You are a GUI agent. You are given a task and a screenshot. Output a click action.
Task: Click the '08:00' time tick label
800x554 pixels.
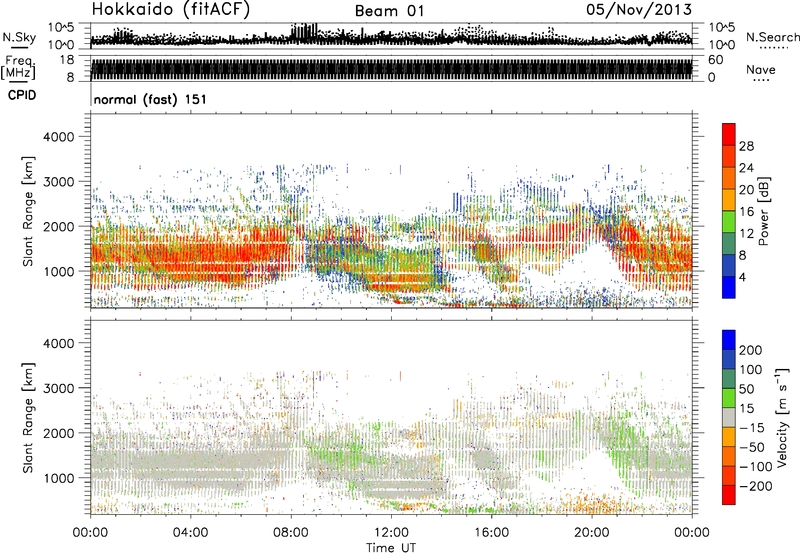point(291,533)
